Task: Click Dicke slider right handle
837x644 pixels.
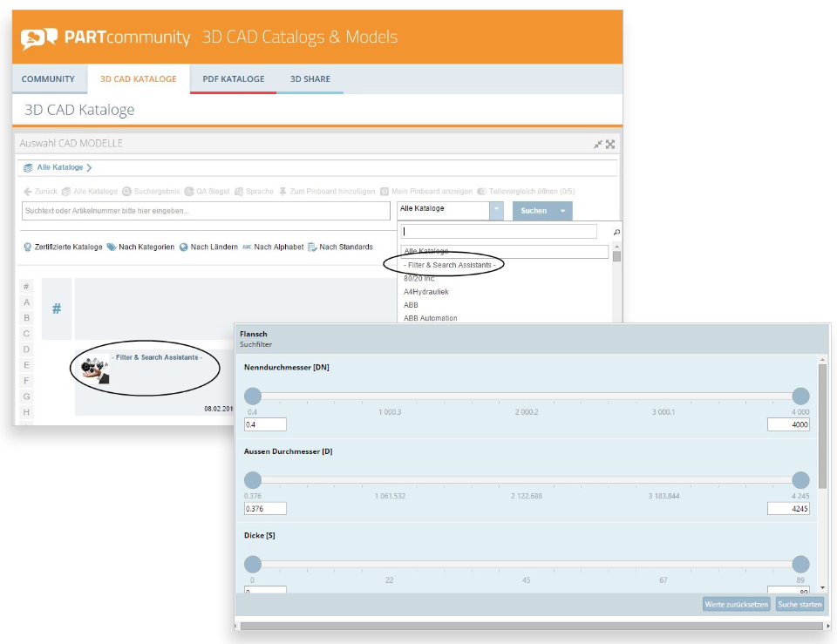Action: tap(800, 564)
